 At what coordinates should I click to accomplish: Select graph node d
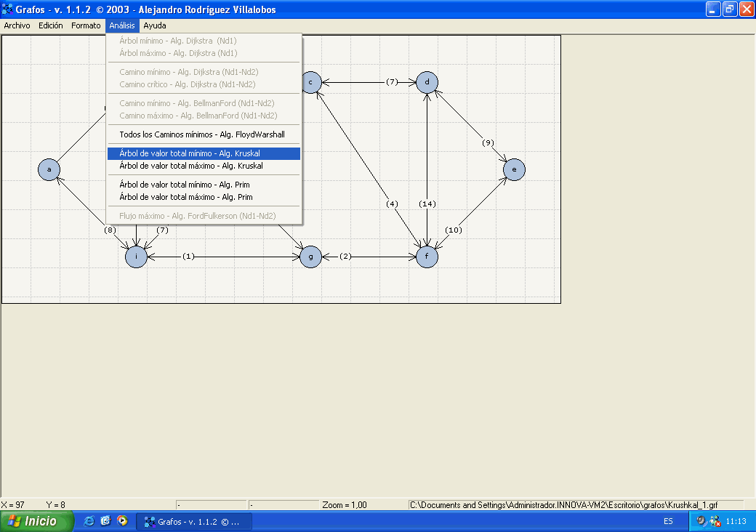[427, 82]
